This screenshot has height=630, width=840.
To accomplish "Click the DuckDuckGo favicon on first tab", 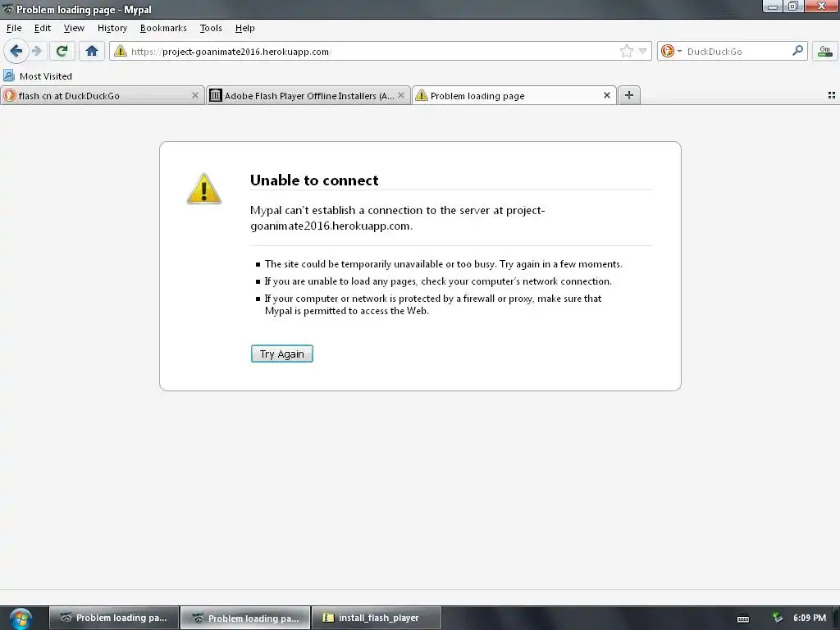I will [10, 95].
